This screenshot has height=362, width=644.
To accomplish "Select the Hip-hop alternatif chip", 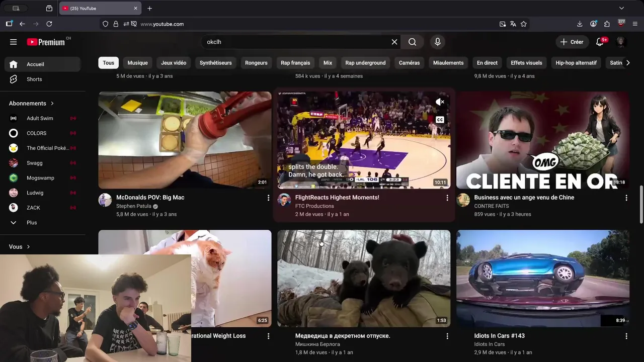I will (x=576, y=63).
